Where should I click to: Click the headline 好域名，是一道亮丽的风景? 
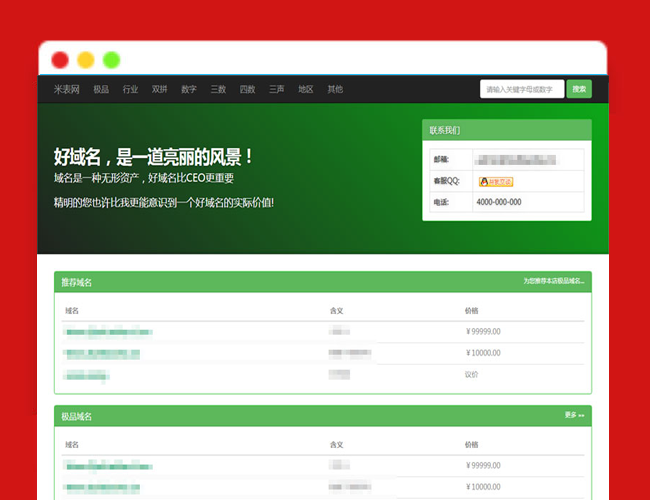click(x=153, y=157)
